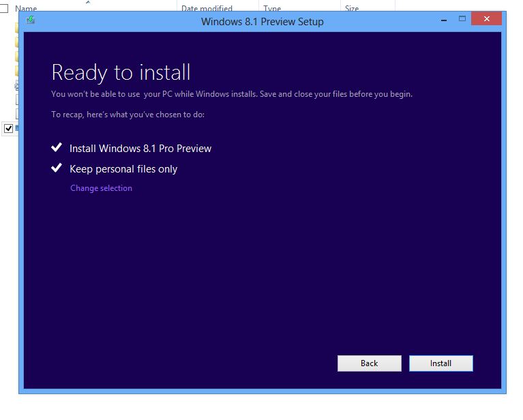Viewport: 523px width, 420px height.
Task: Select the Keep personal files only text
Action: (123, 169)
